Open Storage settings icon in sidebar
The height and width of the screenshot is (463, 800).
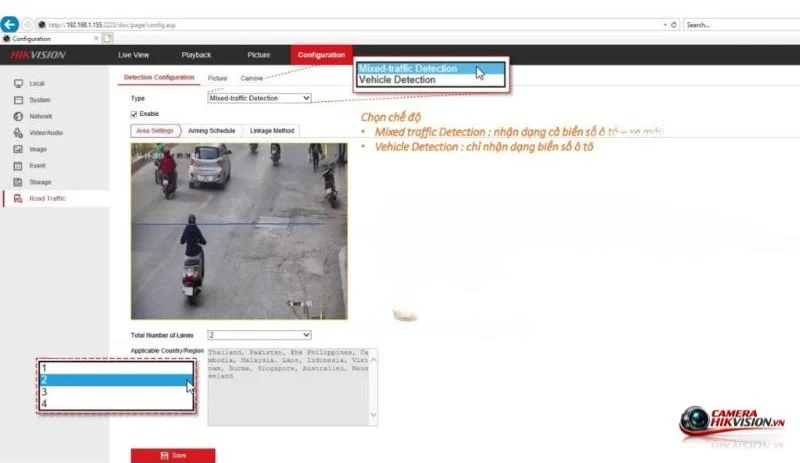click(18, 182)
